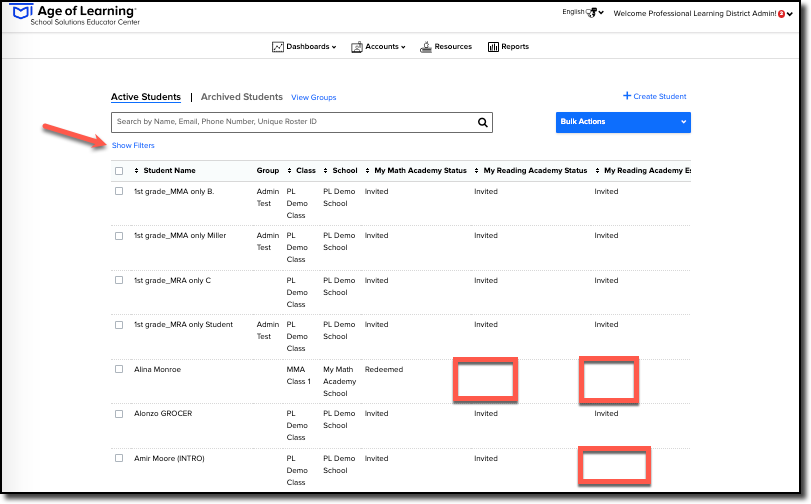Click student name Alina Monroe
Screen dimensions: 811x504
(x=158, y=369)
